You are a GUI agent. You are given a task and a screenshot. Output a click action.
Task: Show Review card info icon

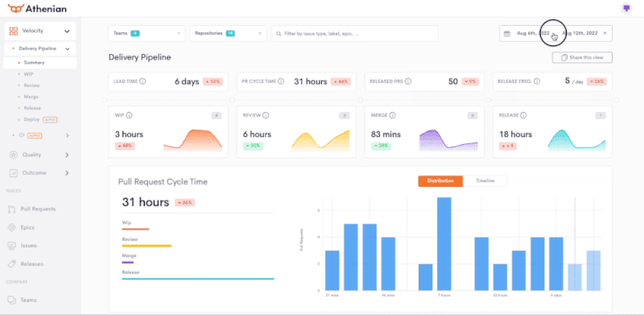pos(266,115)
